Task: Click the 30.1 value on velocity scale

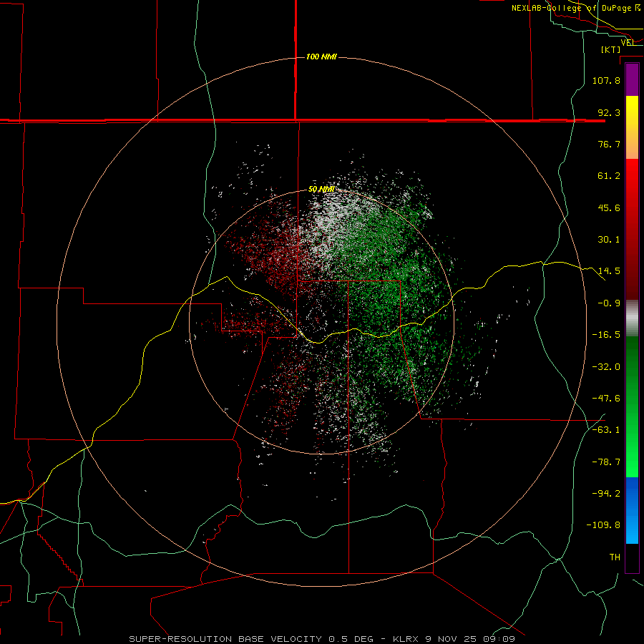Action: click(609, 240)
